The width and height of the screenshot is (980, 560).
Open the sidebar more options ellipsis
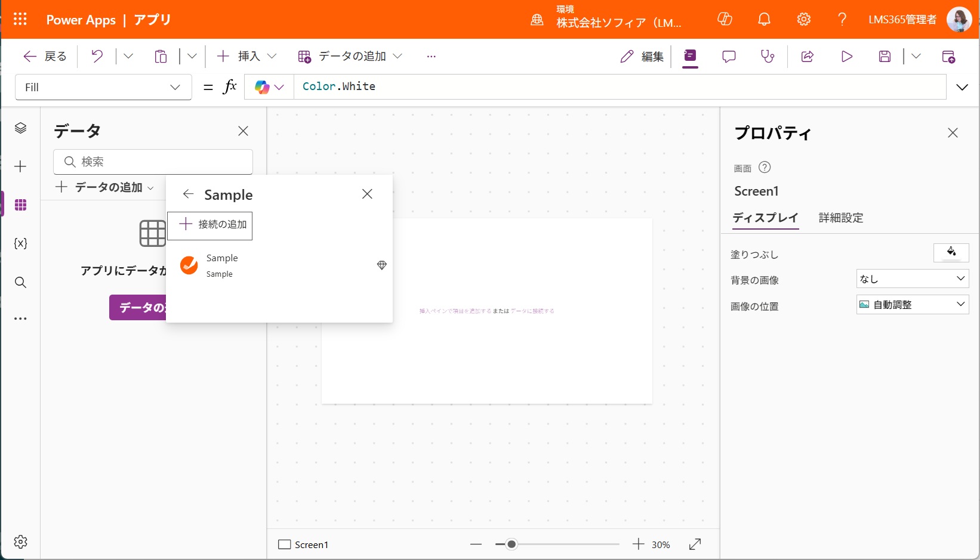click(x=20, y=318)
